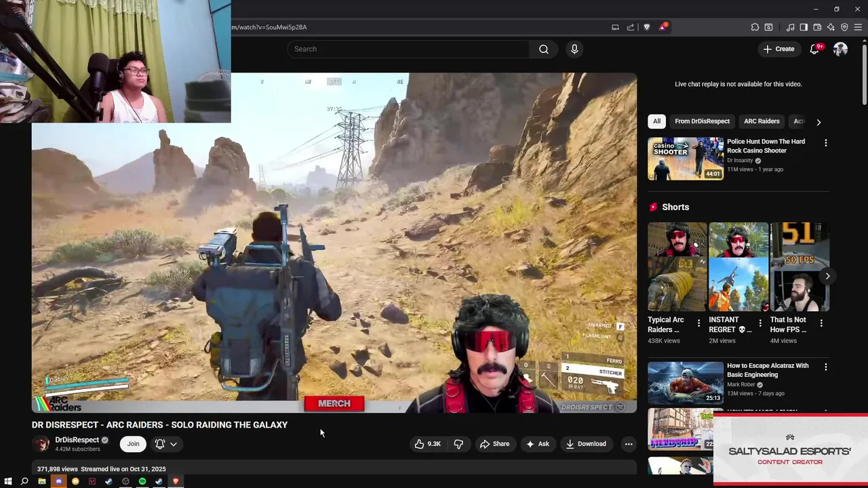This screenshot has height=488, width=868.
Task: Open more actions ellipsis below video
Action: [629, 444]
